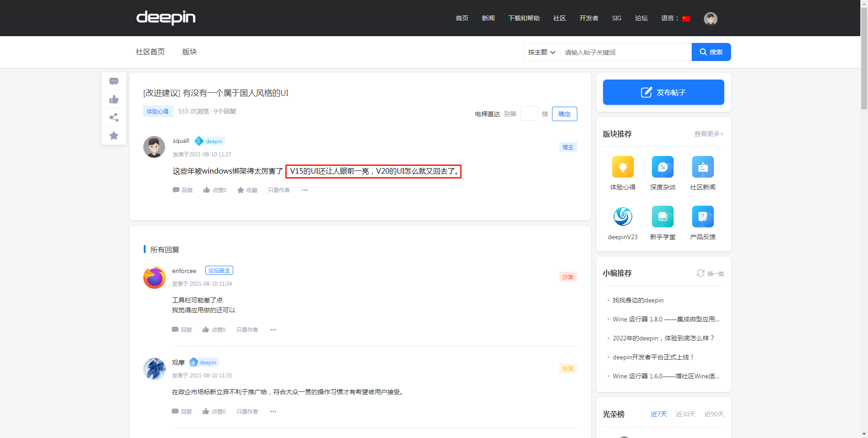Open 论坛 in top navigation
Viewport: 868px width, 438px height.
click(642, 19)
